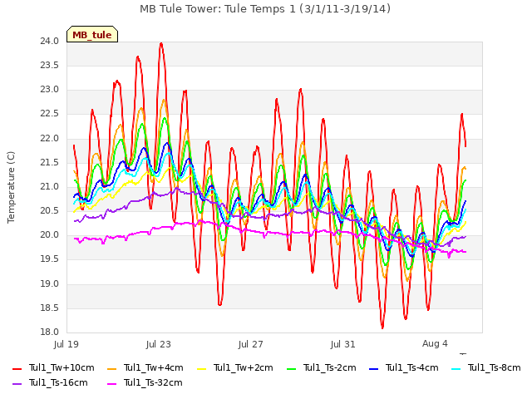Select the Tul1_Tw+10cm legend label
This screenshot has width=532, height=399.
click(x=62, y=367)
